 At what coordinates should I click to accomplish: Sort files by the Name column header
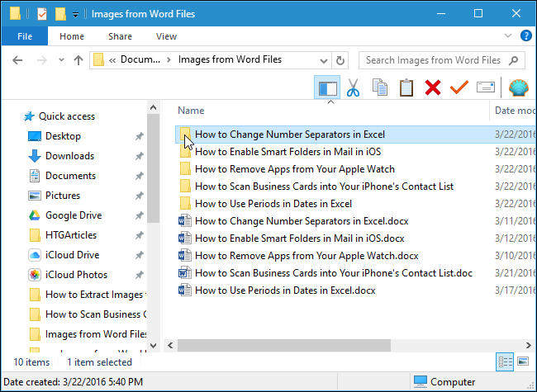[x=191, y=110]
